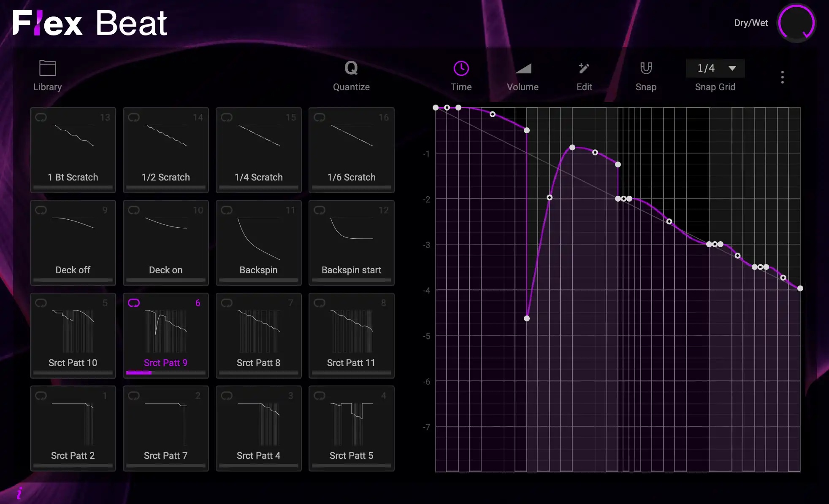The image size is (829, 504).
Task: Toggle loop on the Srct Patt 9 pattern
Action: (x=134, y=302)
